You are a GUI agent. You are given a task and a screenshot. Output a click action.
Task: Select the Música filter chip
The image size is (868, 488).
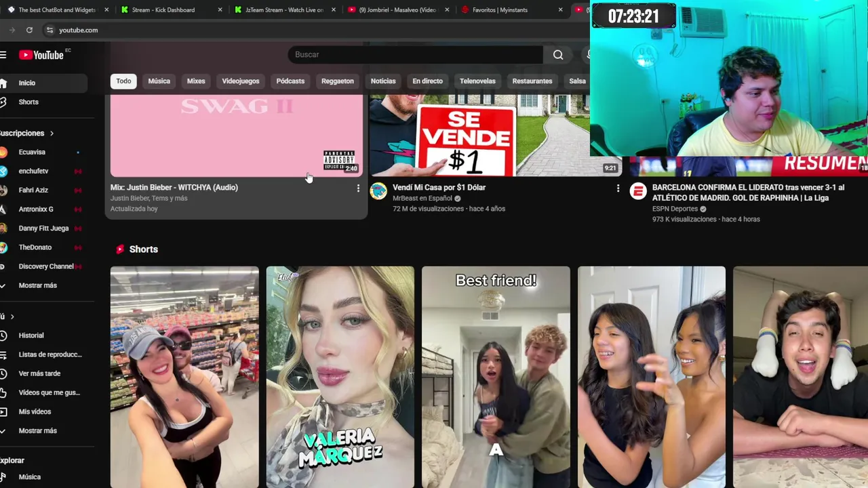pyautogui.click(x=159, y=81)
